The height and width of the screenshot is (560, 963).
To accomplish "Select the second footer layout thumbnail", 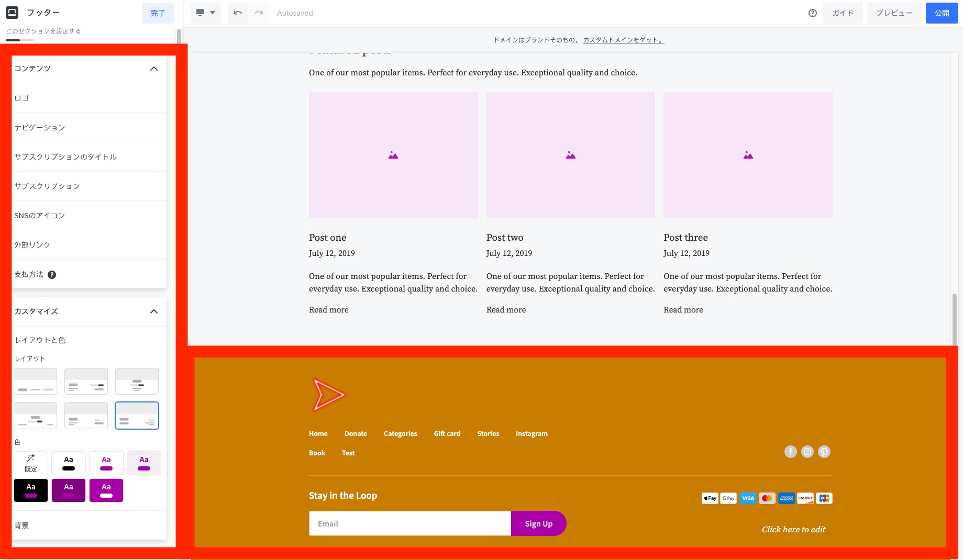I will pos(86,381).
